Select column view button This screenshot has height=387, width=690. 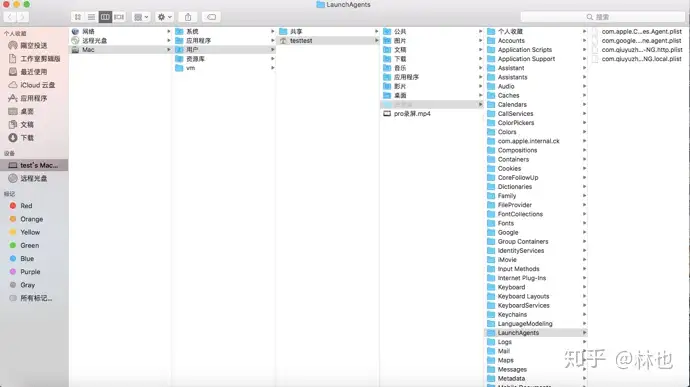click(x=105, y=17)
